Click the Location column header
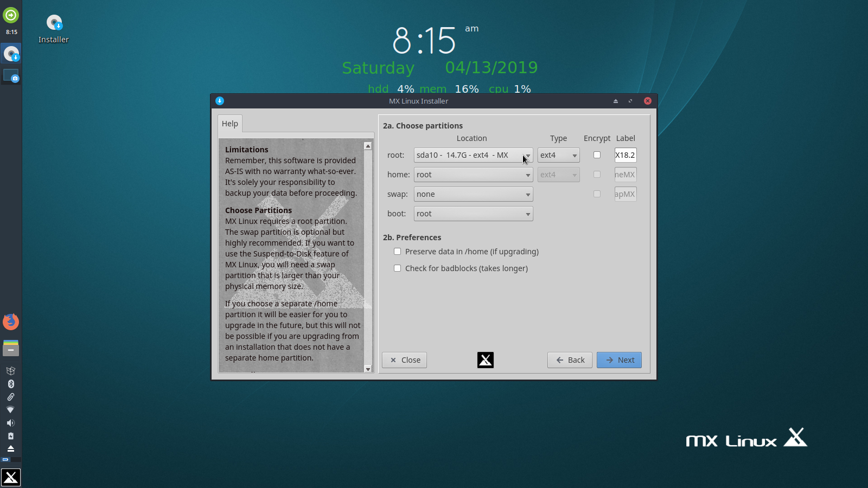868x488 pixels. point(471,138)
